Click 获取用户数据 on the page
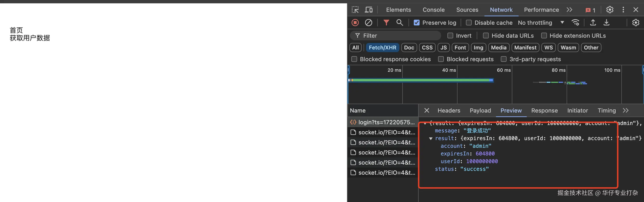This screenshot has width=644, height=202. tap(30, 38)
